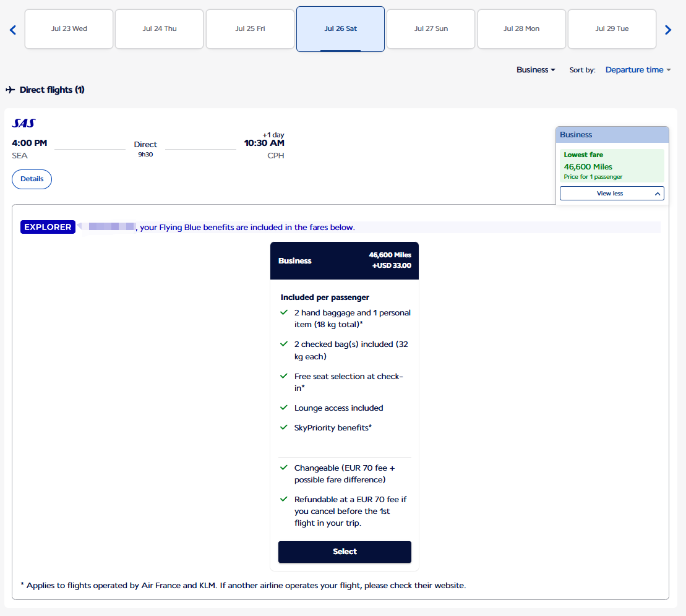This screenshot has width=686, height=616.
Task: Open flight Details button
Action: (32, 179)
